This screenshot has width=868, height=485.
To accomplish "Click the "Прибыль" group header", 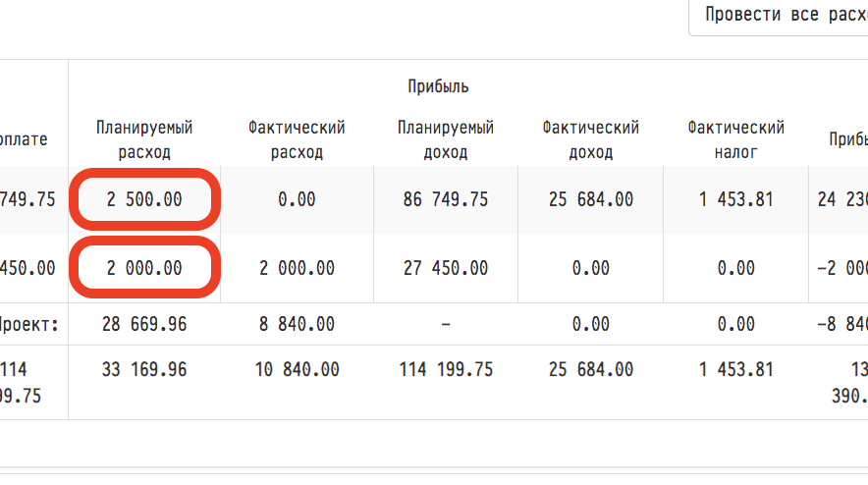I will [x=438, y=86].
